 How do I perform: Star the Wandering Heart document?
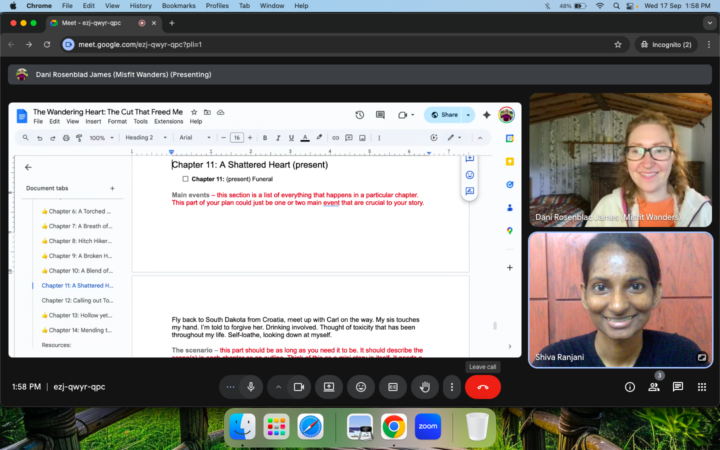(x=194, y=112)
